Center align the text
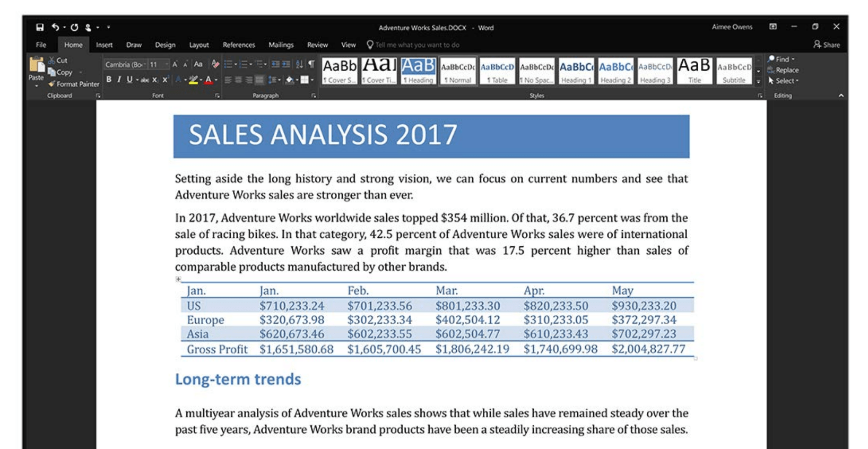Image resolution: width=868 pixels, height=449 pixels. pyautogui.click(x=238, y=80)
